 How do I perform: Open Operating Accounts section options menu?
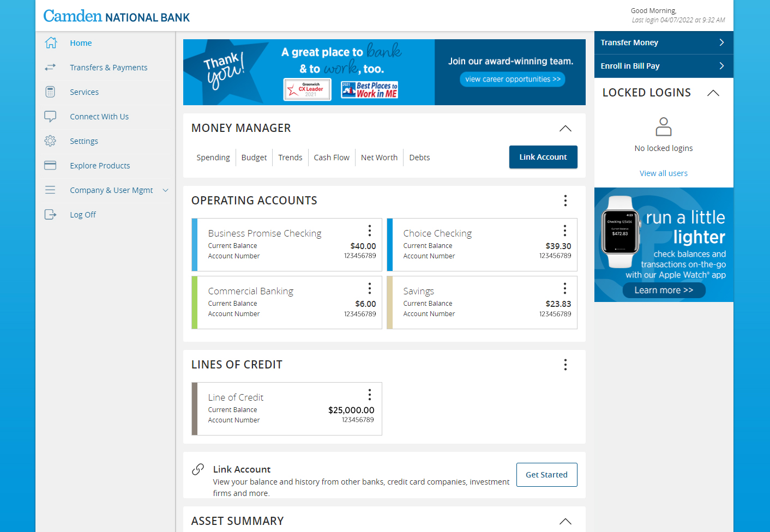coord(566,201)
